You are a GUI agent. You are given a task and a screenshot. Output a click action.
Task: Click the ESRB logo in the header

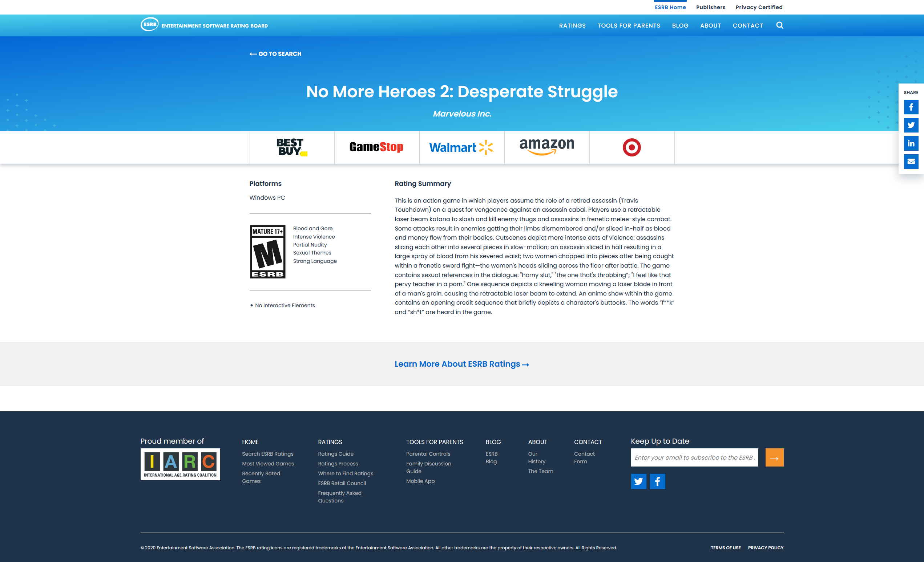tap(204, 25)
